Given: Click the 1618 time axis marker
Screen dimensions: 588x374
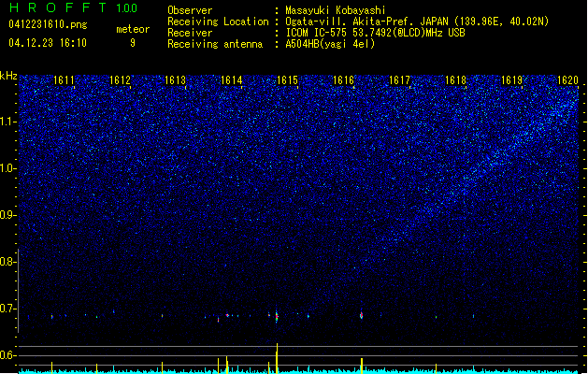Looking at the screenshot, I should [455, 80].
